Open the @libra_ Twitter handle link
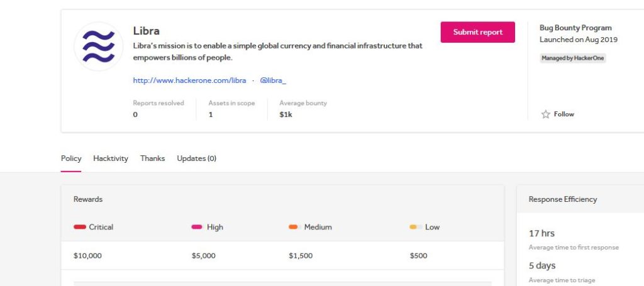 273,80
